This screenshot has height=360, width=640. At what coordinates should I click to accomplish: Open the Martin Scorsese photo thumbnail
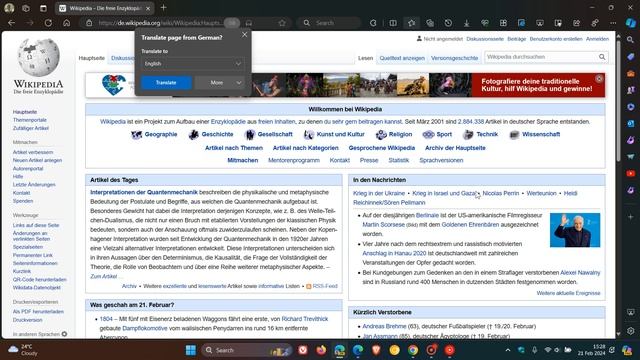click(575, 230)
